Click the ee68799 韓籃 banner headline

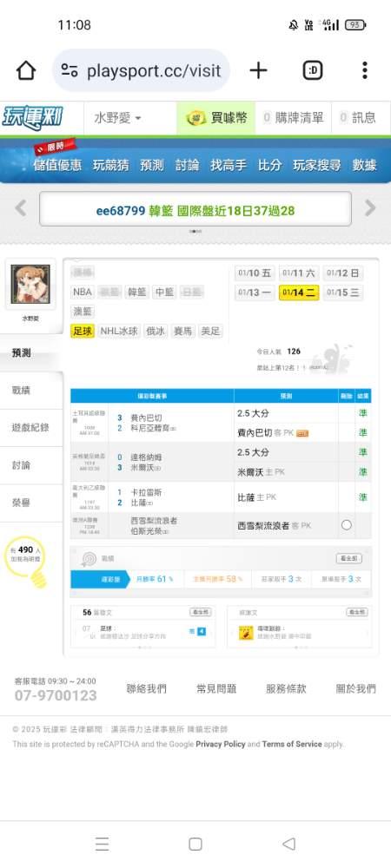tap(195, 210)
